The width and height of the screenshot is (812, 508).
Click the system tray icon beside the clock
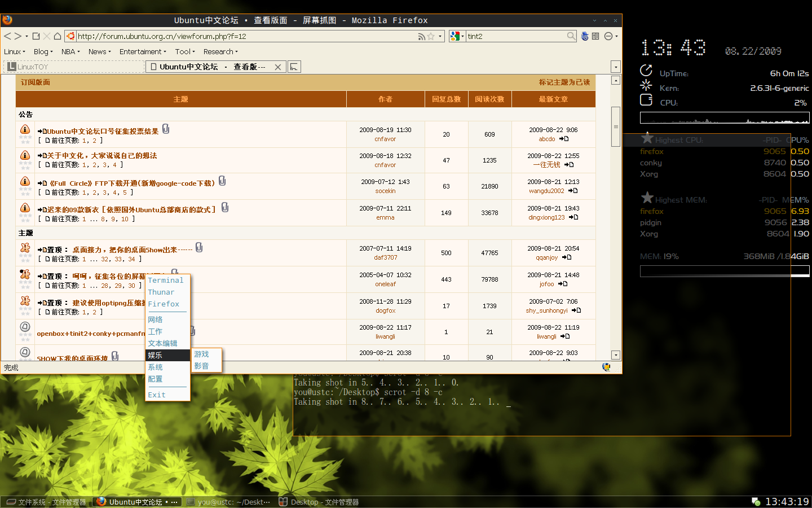click(x=756, y=502)
